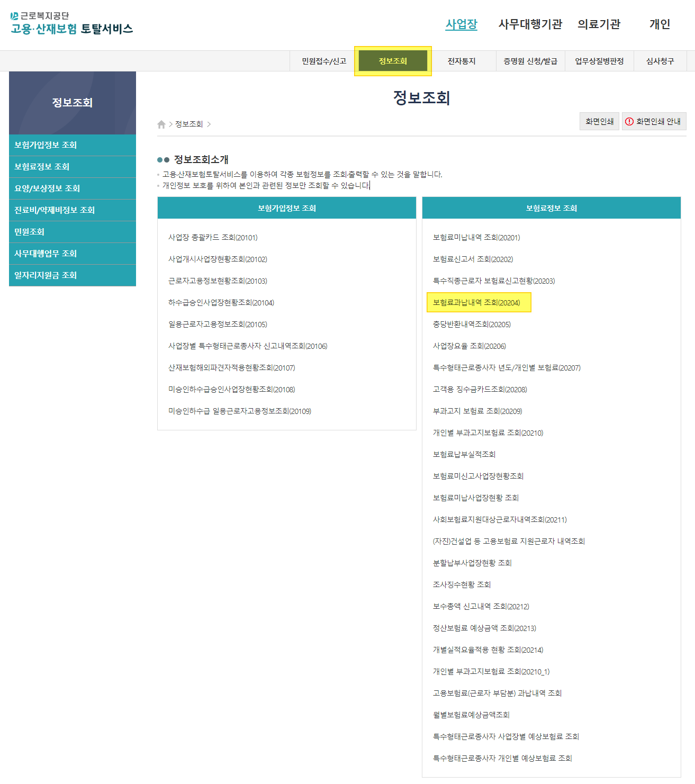Select the 의료기관 top menu

[599, 24]
